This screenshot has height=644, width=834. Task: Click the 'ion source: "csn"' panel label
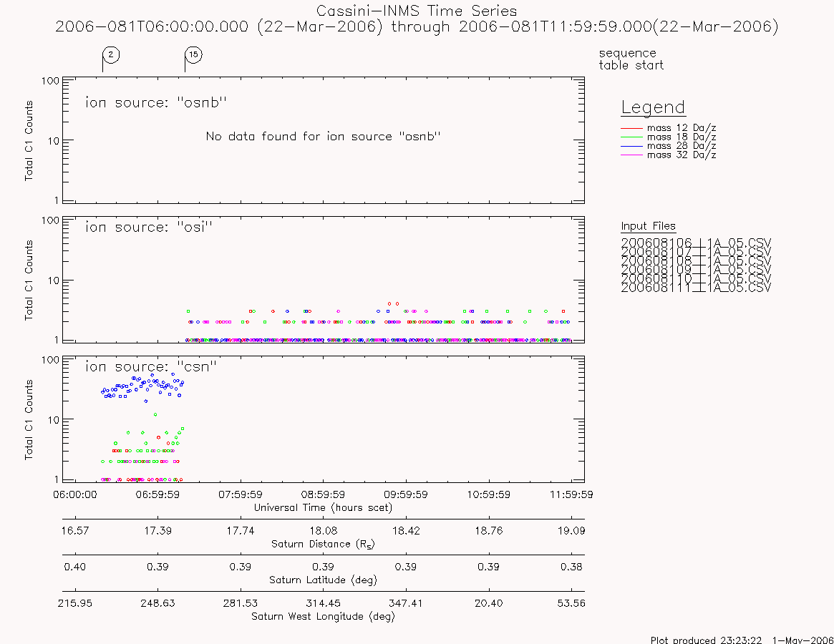(151, 366)
